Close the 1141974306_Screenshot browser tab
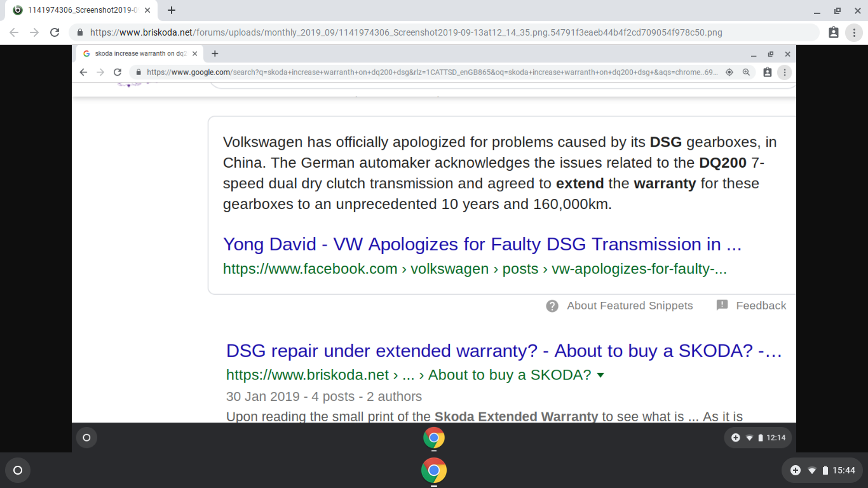Viewport: 868px width, 488px height. tap(147, 10)
